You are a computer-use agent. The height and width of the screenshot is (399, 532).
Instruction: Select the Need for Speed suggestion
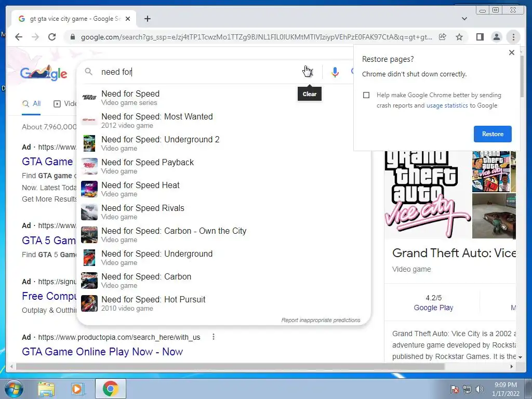(x=224, y=98)
